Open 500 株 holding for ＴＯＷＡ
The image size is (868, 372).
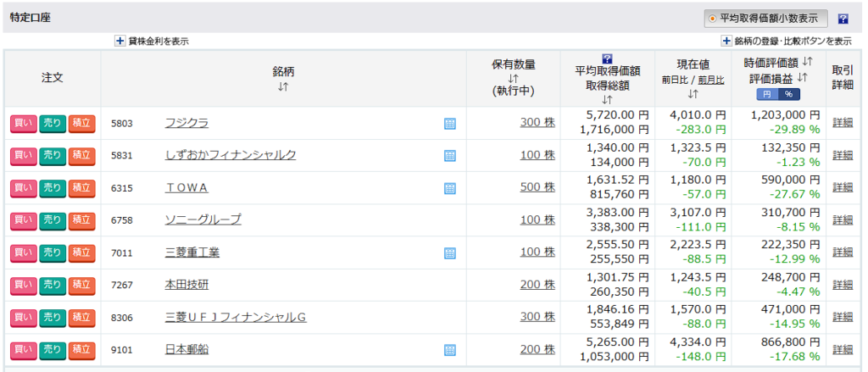click(537, 188)
